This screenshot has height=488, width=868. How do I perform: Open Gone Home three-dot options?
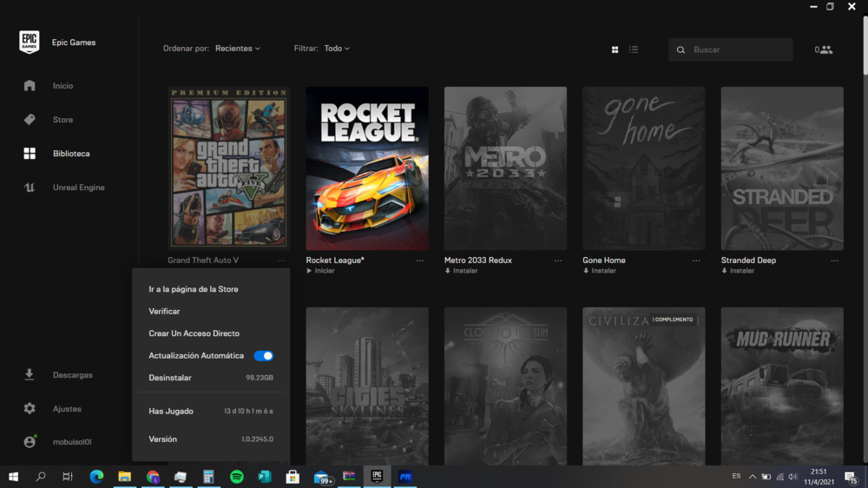(x=696, y=260)
